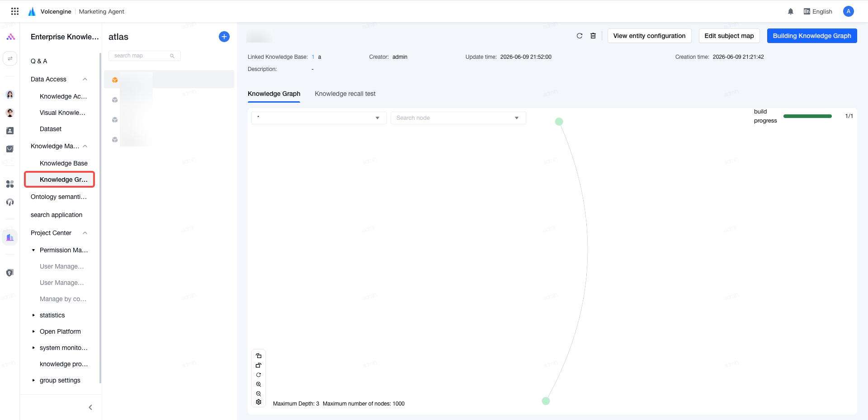Viewport: 868px width, 420px height.
Task: Click the orange cube atlas item
Action: (115, 80)
